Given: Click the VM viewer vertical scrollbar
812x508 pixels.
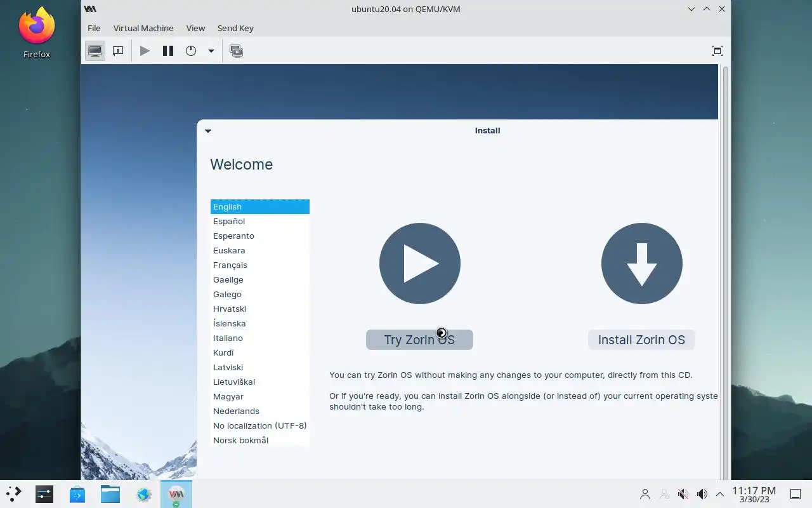Looking at the screenshot, I should point(726,272).
